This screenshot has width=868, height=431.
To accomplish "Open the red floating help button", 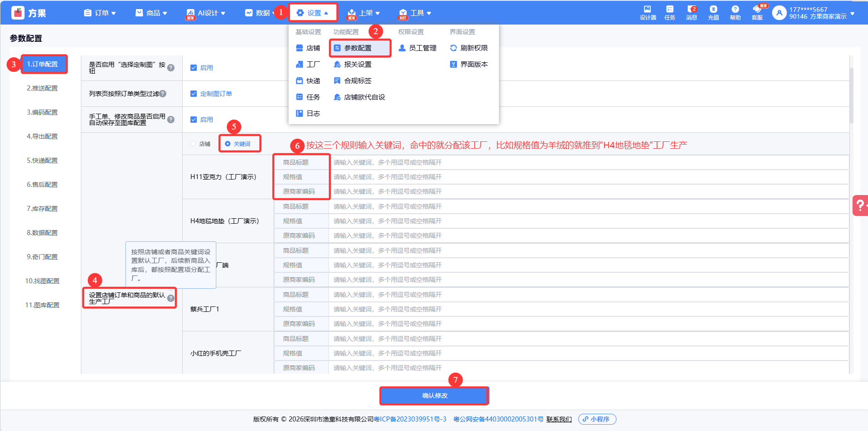I will (860, 205).
